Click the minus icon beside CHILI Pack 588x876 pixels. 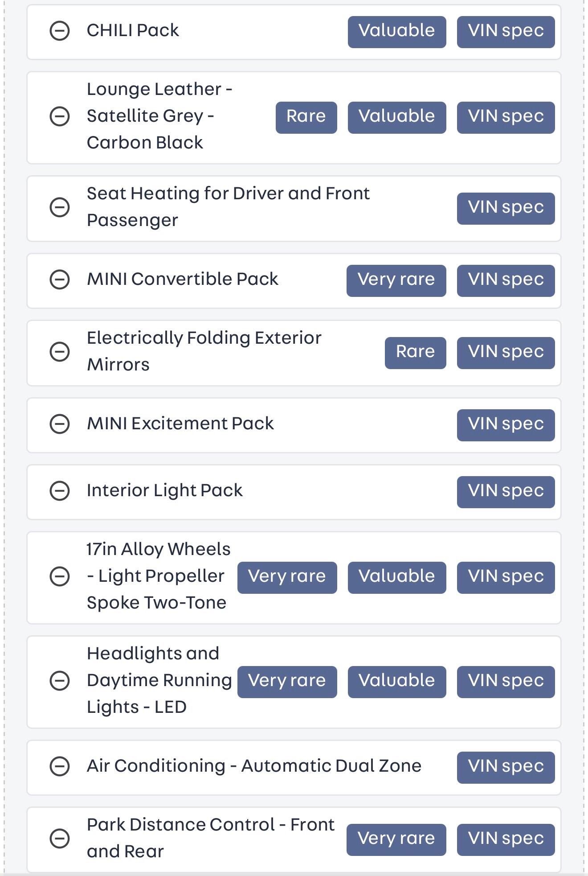[x=59, y=31]
